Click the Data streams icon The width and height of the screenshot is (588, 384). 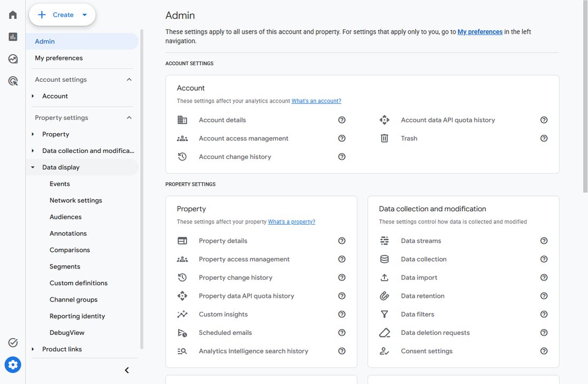pos(384,241)
